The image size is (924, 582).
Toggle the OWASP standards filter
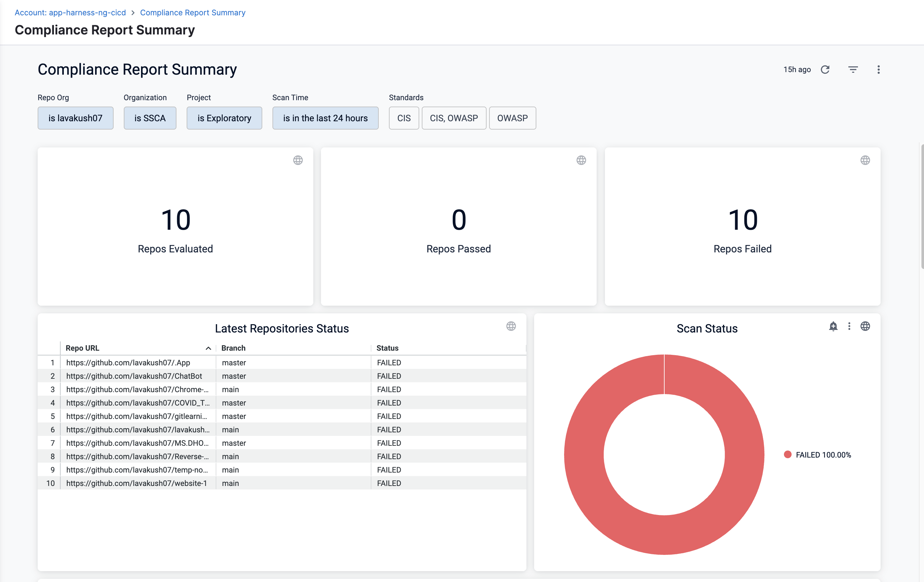coord(512,118)
